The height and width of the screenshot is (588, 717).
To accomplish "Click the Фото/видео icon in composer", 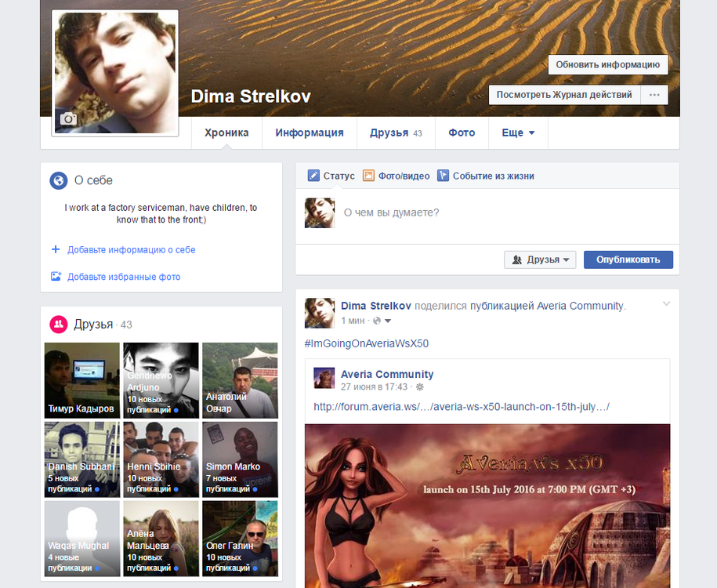I will point(368,176).
